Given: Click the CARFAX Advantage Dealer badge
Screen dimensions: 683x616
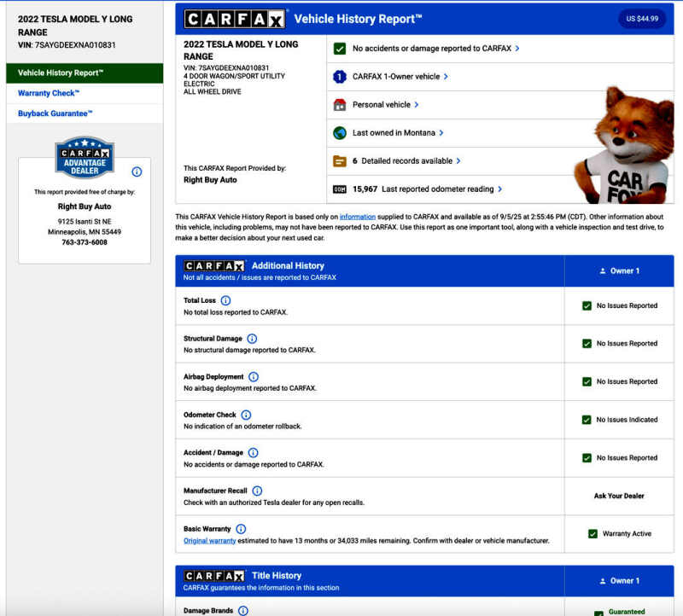Looking at the screenshot, I should point(85,158).
